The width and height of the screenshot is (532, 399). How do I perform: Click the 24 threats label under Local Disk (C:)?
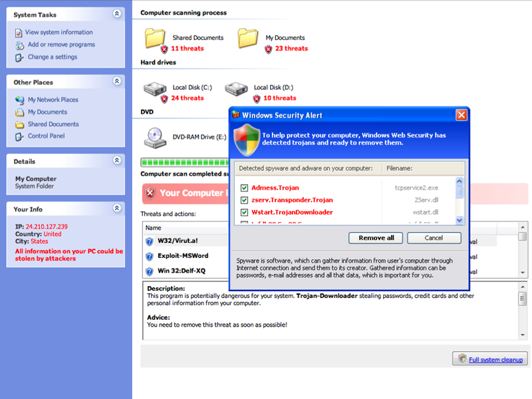pyautogui.click(x=188, y=98)
